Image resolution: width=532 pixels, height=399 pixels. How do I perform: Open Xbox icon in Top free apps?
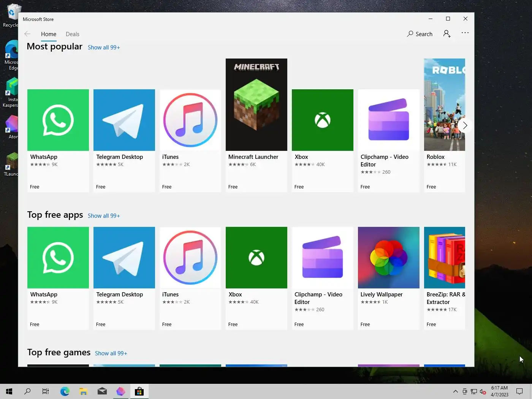(256, 258)
